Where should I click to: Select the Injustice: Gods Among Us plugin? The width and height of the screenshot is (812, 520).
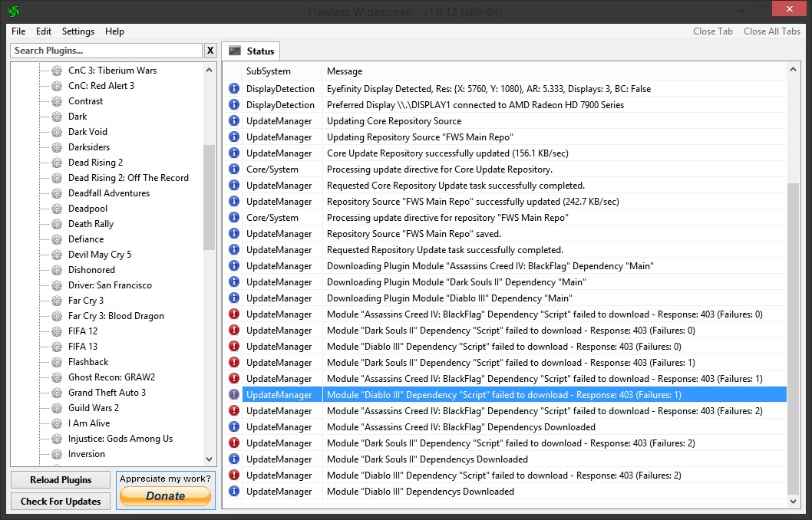(x=120, y=439)
